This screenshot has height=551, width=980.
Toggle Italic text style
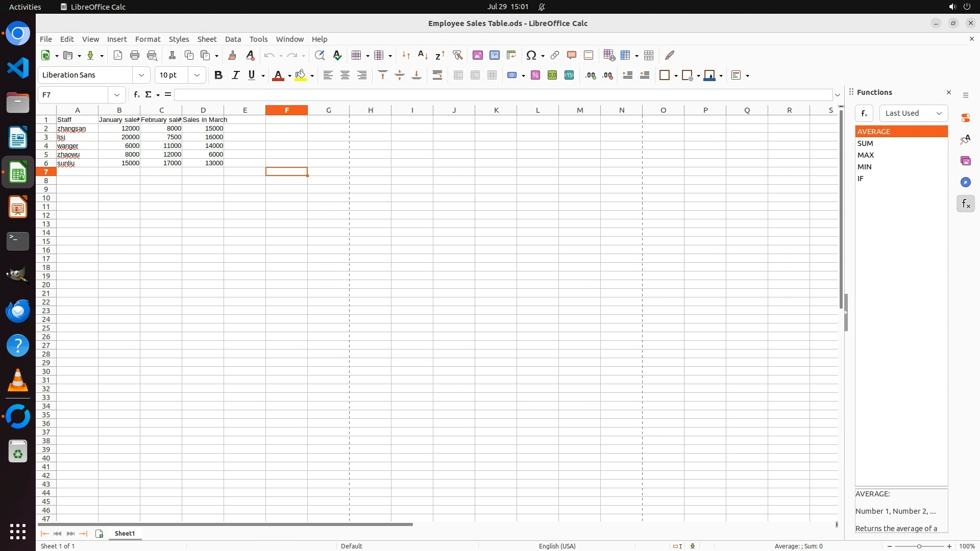235,76
